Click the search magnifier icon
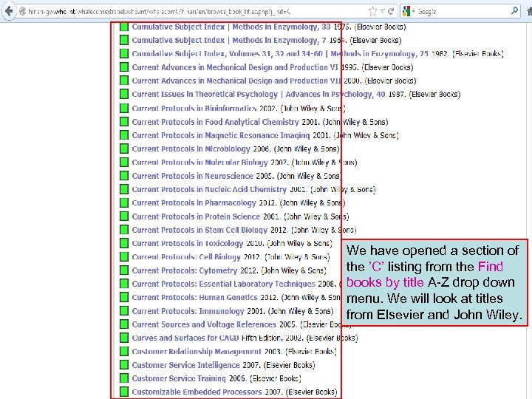532x399 pixels. coord(515,11)
